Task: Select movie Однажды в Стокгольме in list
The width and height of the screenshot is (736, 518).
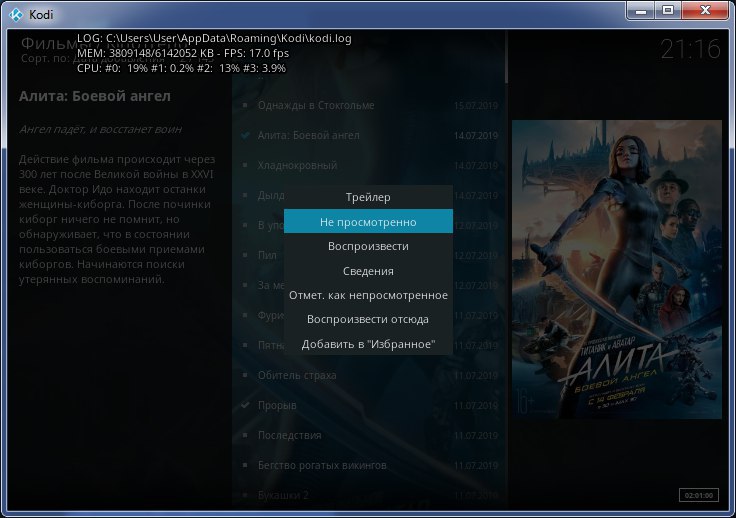Action: tap(369, 106)
